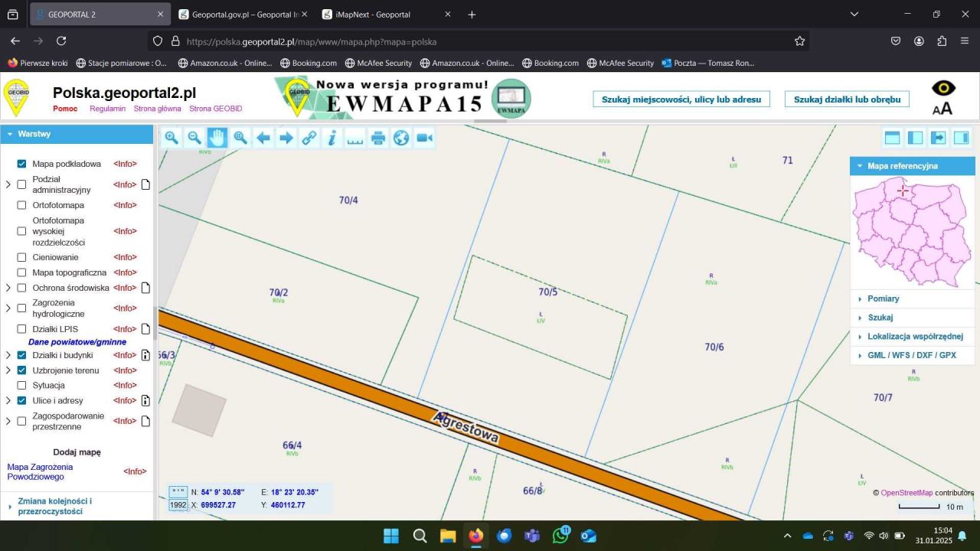Screen dimensions: 980x551
Task: Expand the Podział administracyjny layer entry
Action: [8, 184]
